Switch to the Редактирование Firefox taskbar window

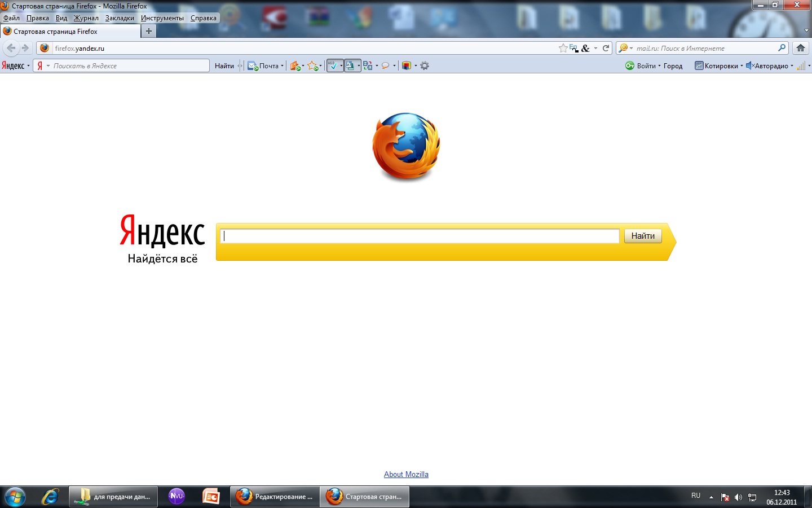click(x=275, y=497)
